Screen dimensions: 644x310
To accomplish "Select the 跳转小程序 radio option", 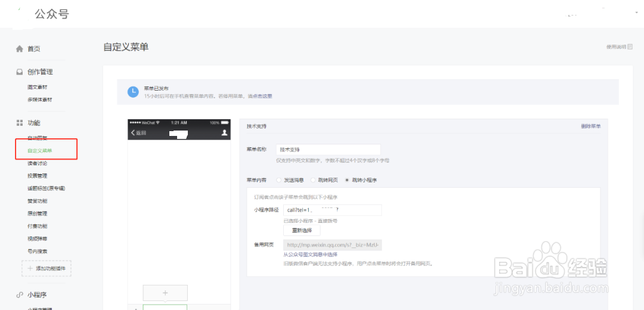I will [x=348, y=180].
